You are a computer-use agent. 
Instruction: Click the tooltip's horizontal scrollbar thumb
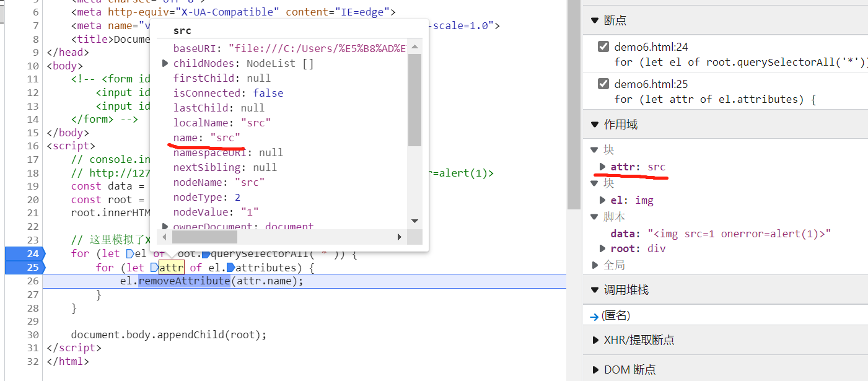(204, 237)
